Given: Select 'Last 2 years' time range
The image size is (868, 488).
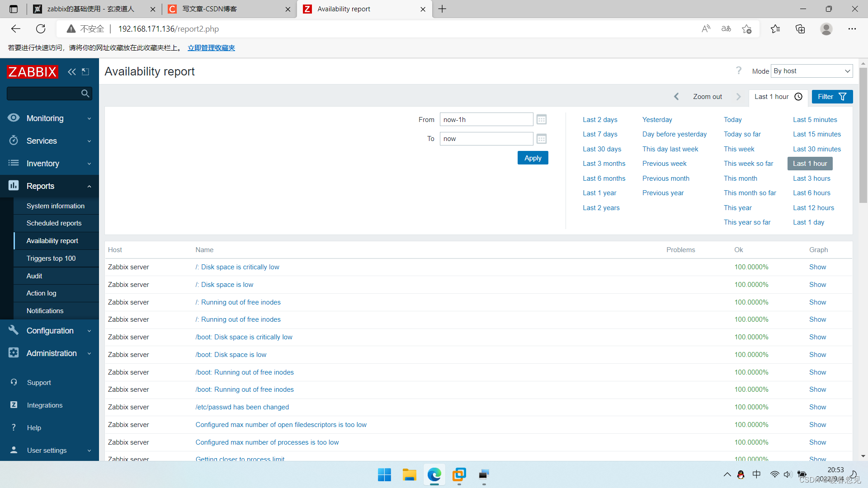Looking at the screenshot, I should pos(601,208).
